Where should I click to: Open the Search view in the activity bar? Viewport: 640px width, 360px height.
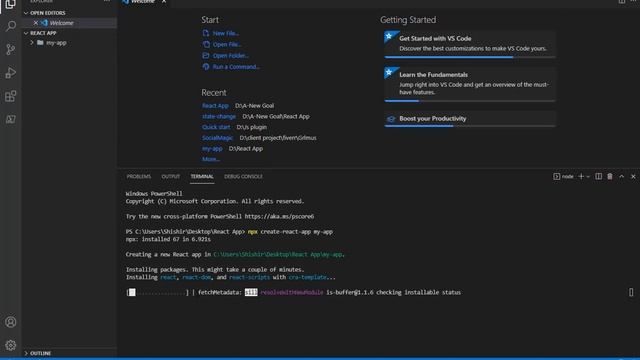11,26
